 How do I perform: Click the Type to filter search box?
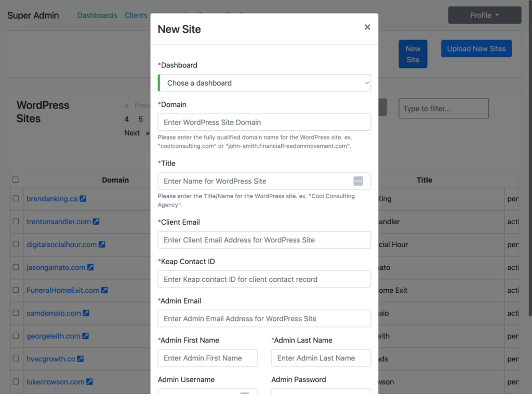click(x=444, y=108)
